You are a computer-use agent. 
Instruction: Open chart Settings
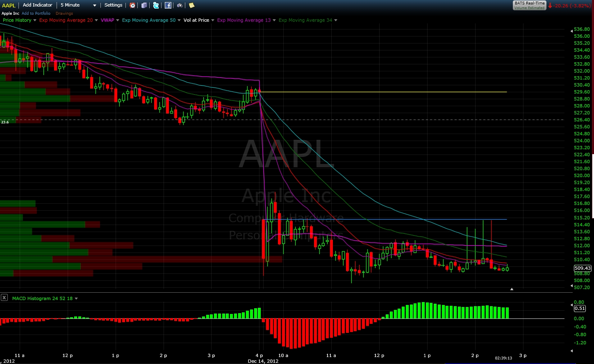[113, 5]
